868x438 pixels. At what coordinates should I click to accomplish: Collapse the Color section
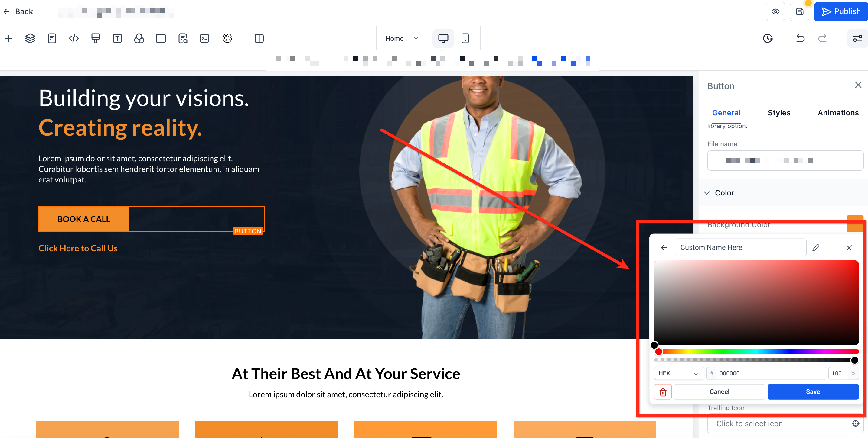point(707,193)
